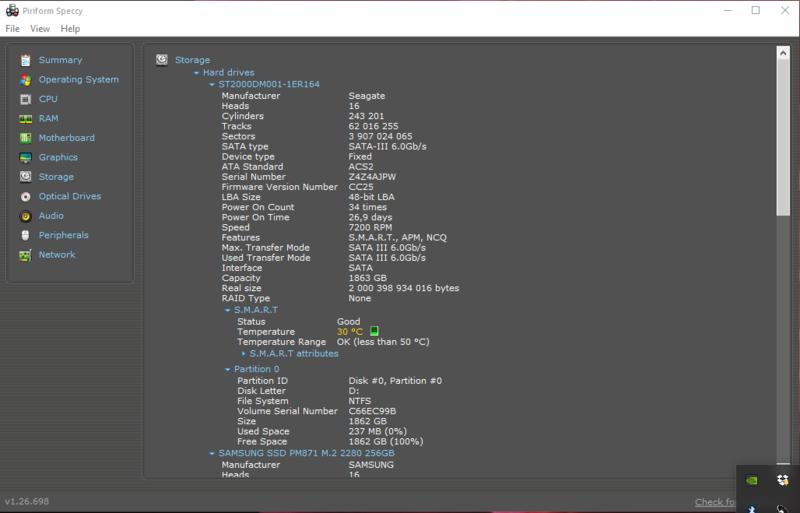Click the version number v1.26.698
Viewport: 800px width, 513px height.
27,501
